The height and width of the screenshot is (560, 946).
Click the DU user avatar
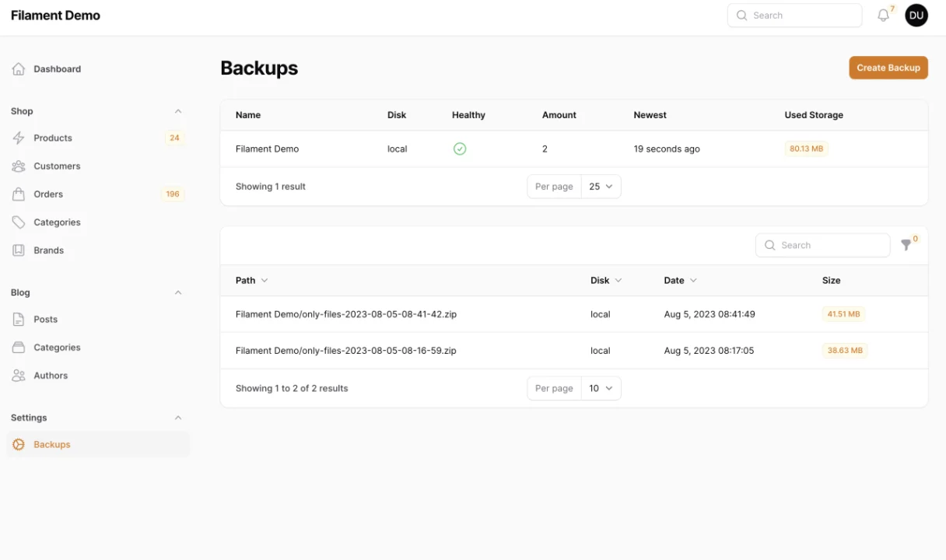coord(916,15)
